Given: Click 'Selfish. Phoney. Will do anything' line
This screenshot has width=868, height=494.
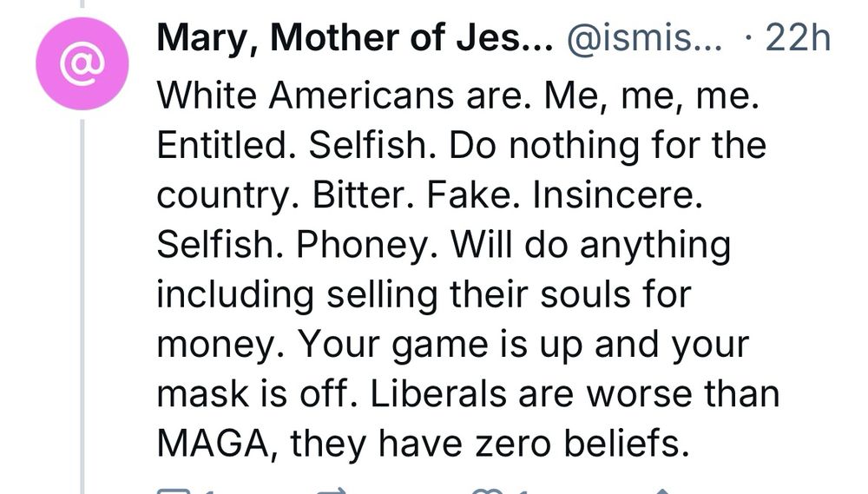Looking at the screenshot, I should 444,245.
